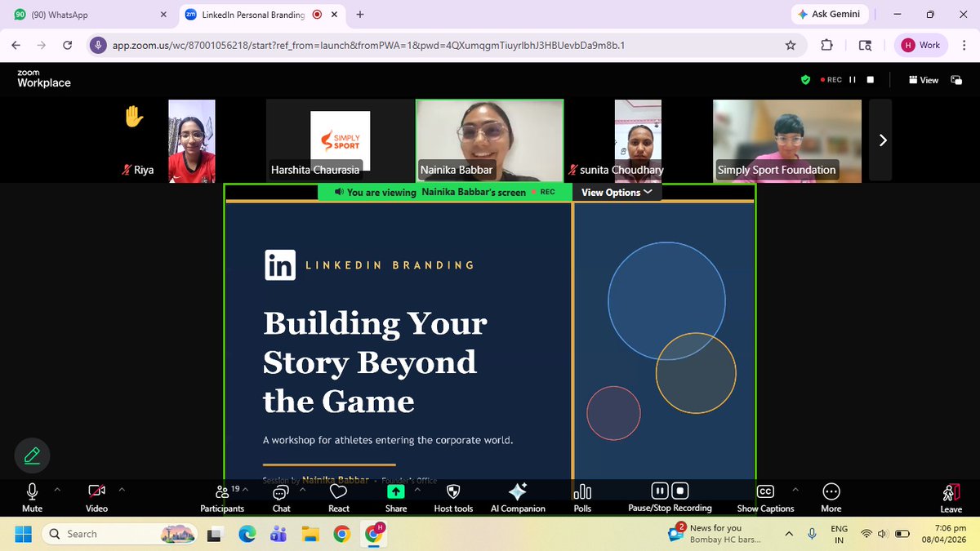Click the green encryption shield icon
Image resolution: width=980 pixels, height=551 pixels.
805,80
